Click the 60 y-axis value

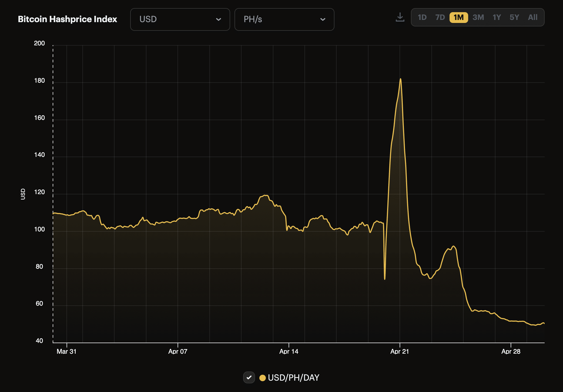[39, 303]
